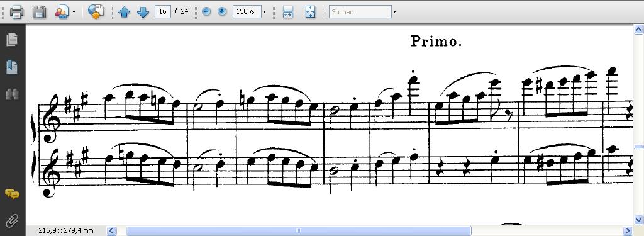Click the Suchen search field
Viewport: 644px width, 236px height.
[x=360, y=11]
